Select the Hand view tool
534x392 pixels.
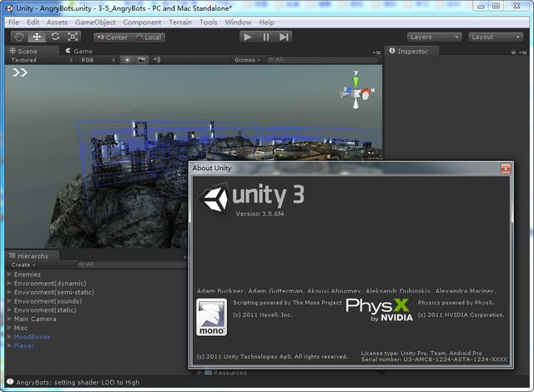pyautogui.click(x=19, y=37)
